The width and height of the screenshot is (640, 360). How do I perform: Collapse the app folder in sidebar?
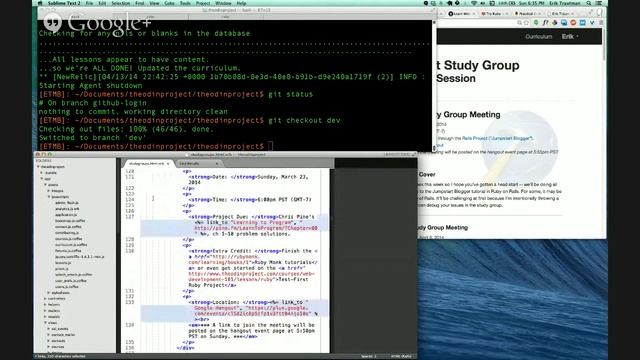[x=42, y=179]
